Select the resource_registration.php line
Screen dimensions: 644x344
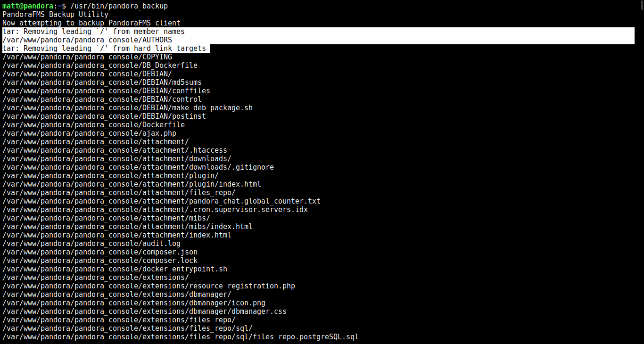tap(149, 286)
